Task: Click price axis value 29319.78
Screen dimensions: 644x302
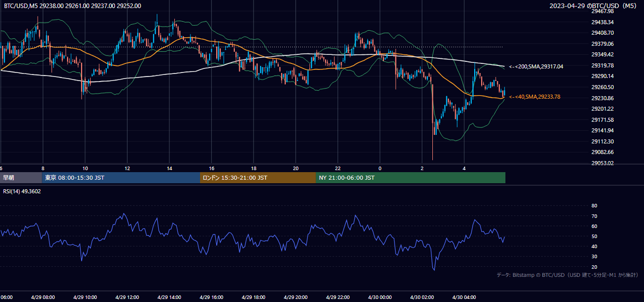Action: [x=602, y=65]
